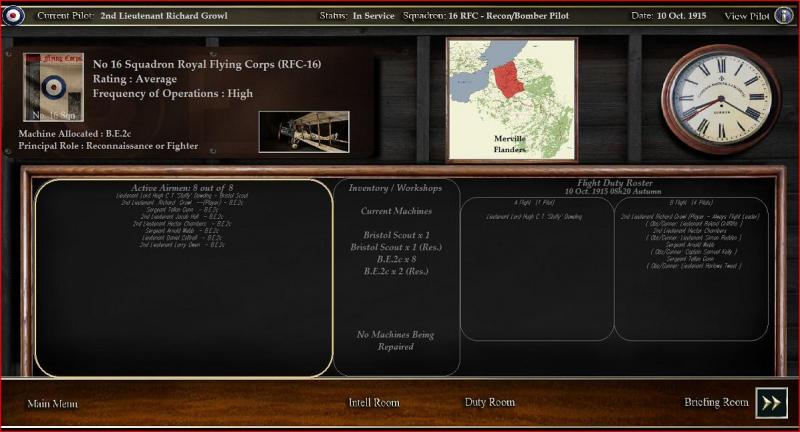This screenshot has height=432, width=800.
Task: Select the A Flight header
Action: 534,203
